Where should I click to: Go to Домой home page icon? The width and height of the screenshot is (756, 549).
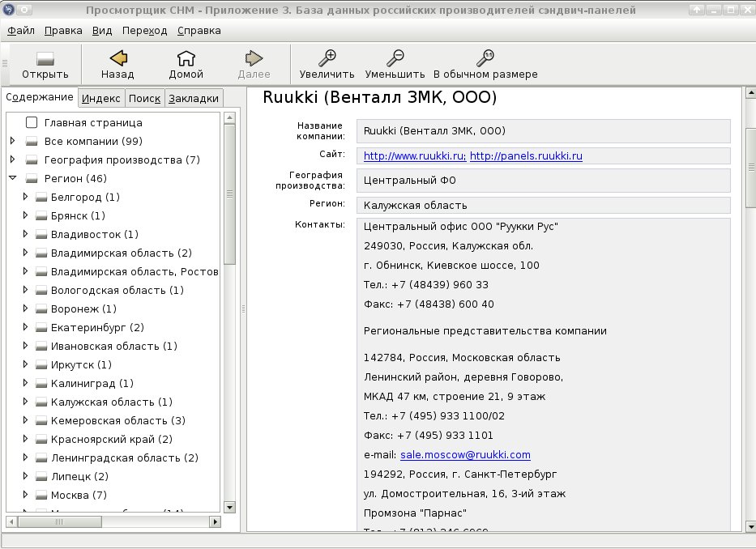tap(186, 58)
